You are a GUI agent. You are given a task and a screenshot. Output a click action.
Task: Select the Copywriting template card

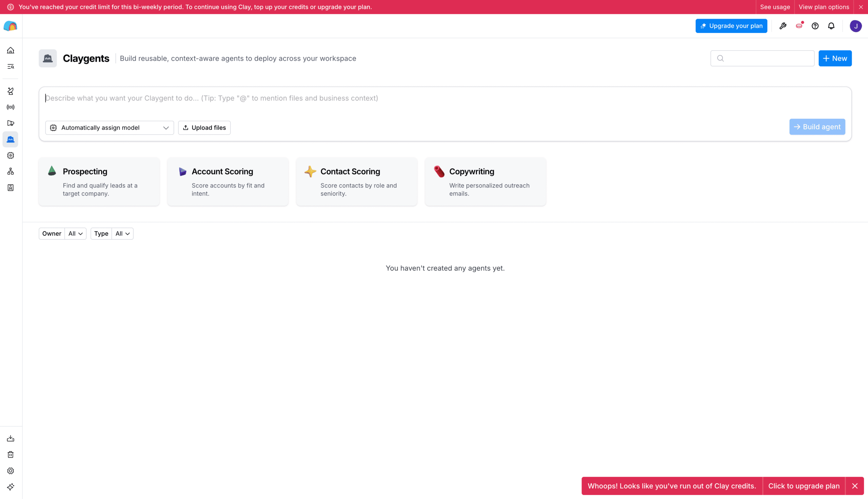tap(486, 182)
